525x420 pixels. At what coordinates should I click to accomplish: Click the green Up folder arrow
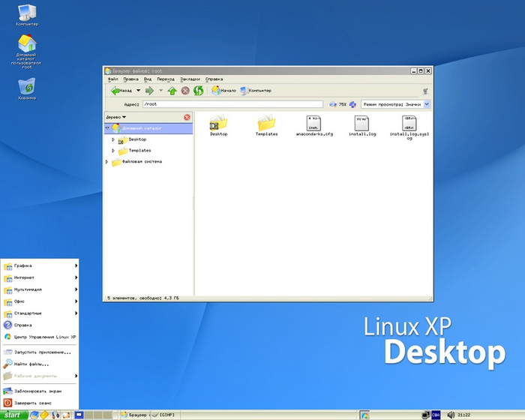(172, 91)
